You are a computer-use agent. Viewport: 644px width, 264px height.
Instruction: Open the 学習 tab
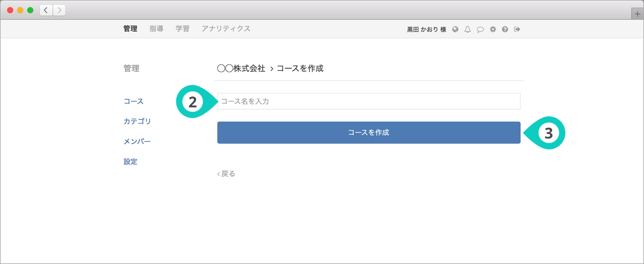(x=182, y=29)
